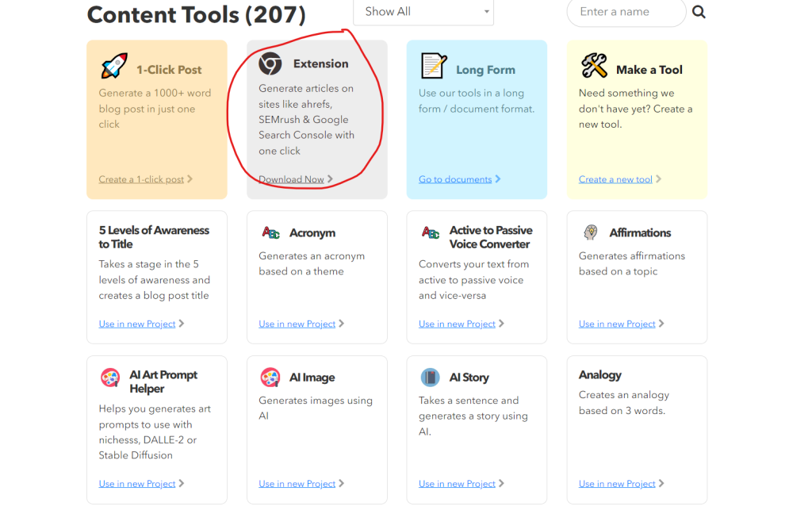812x514 pixels.
Task: Click the Affirmations card title
Action: tap(640, 232)
